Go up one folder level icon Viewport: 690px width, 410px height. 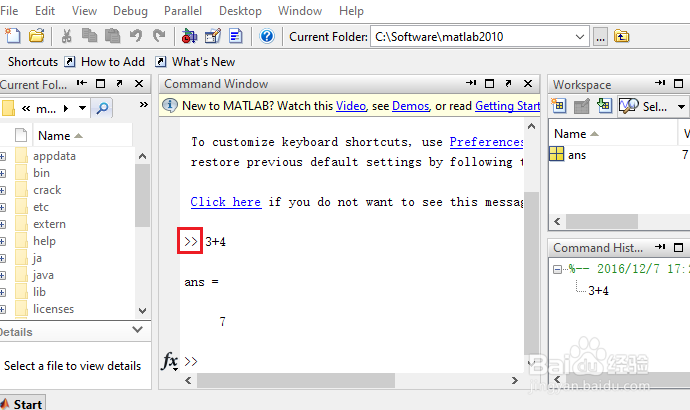(622, 37)
